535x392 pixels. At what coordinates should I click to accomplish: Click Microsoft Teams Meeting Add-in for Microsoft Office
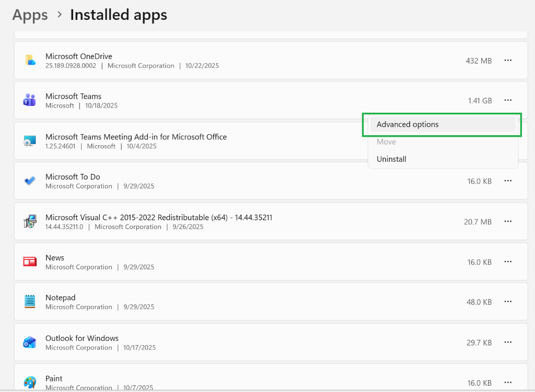[x=136, y=137]
